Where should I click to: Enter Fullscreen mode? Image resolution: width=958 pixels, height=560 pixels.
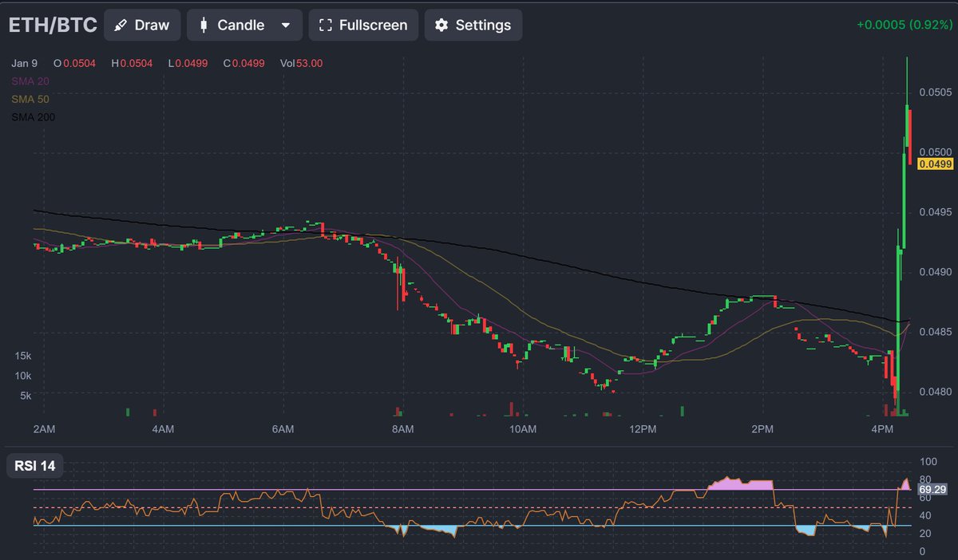pyautogui.click(x=363, y=25)
